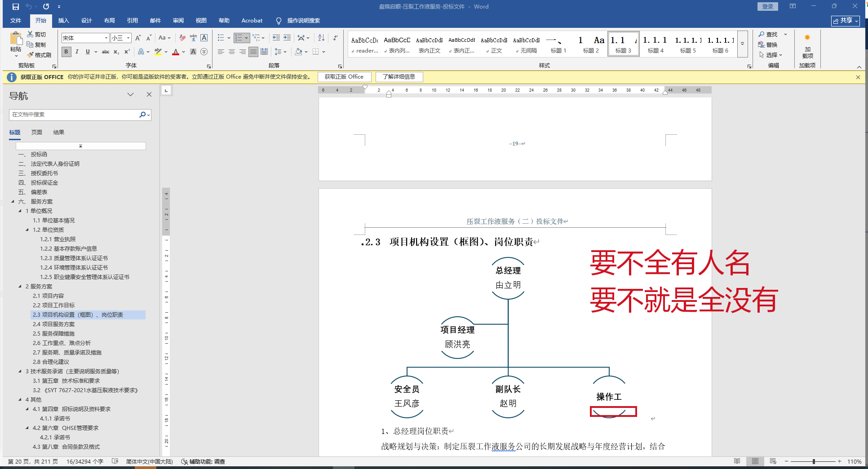The image size is (868, 469).
Task: Click the 登录 sign-in button
Action: [x=767, y=7]
